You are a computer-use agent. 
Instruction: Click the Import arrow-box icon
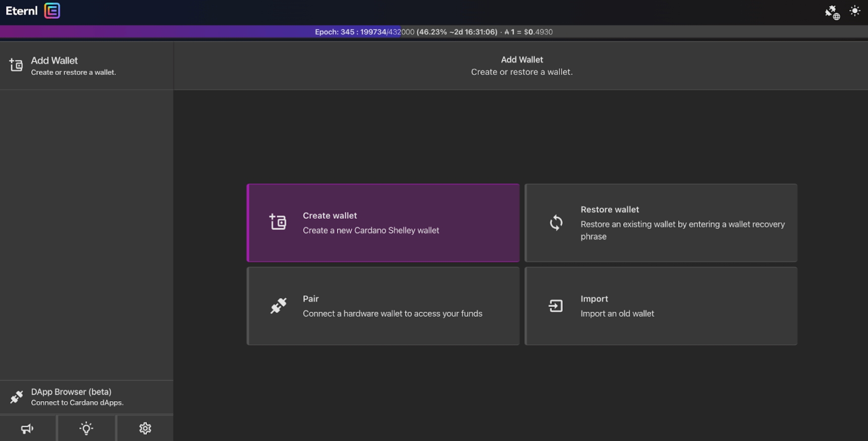(x=556, y=306)
